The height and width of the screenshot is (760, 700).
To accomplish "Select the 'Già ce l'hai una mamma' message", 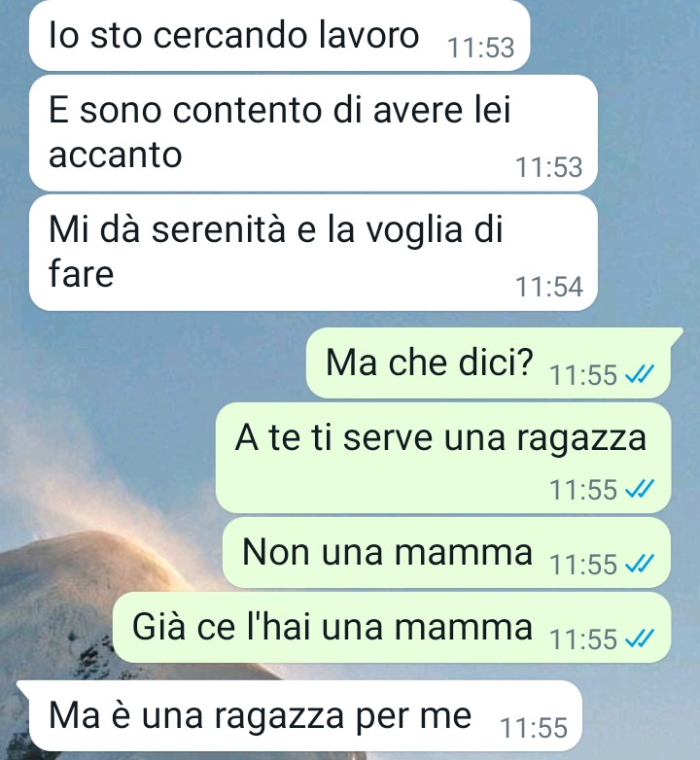I will (392, 628).
